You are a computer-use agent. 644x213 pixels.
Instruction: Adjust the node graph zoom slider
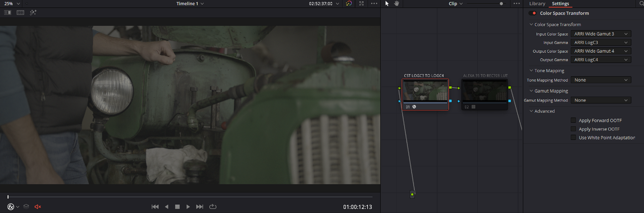[501, 4]
